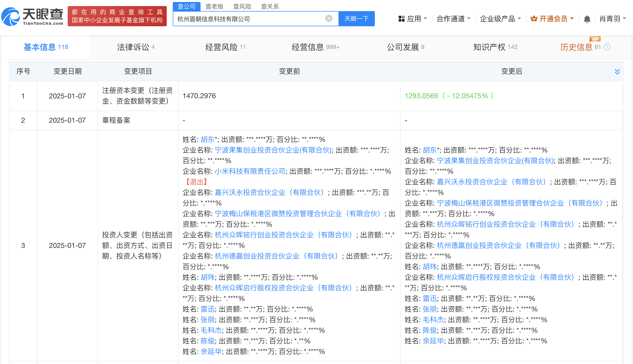Click the apps grid icon
The width and height of the screenshot is (633, 364).
(x=401, y=19)
